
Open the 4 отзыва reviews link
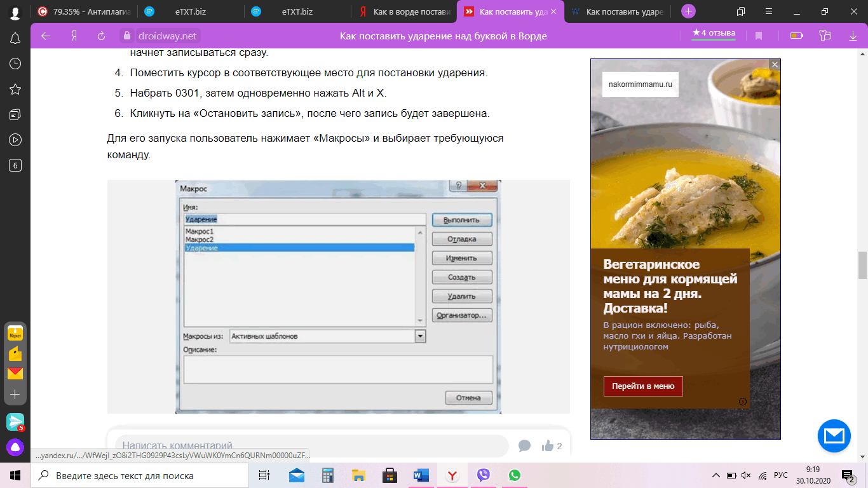tap(714, 33)
